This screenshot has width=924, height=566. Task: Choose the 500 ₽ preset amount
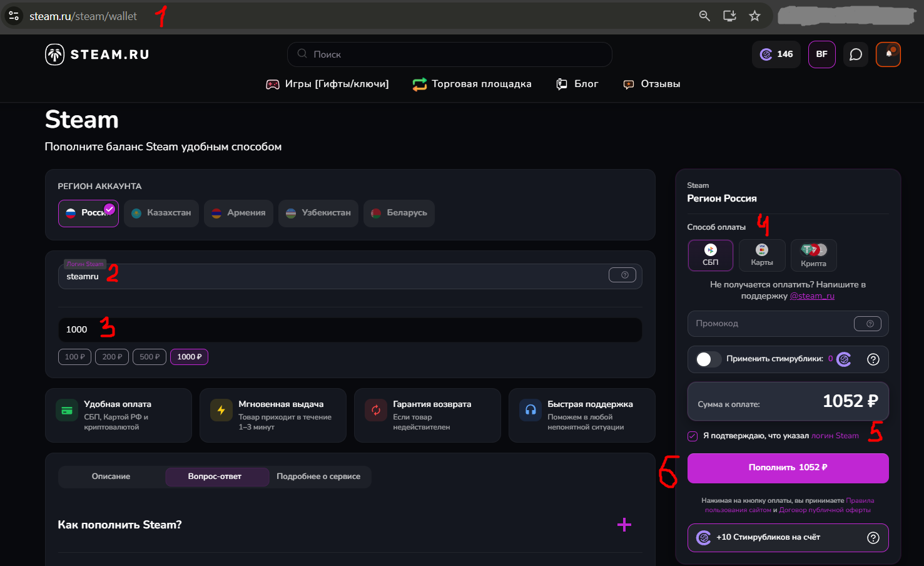point(150,357)
